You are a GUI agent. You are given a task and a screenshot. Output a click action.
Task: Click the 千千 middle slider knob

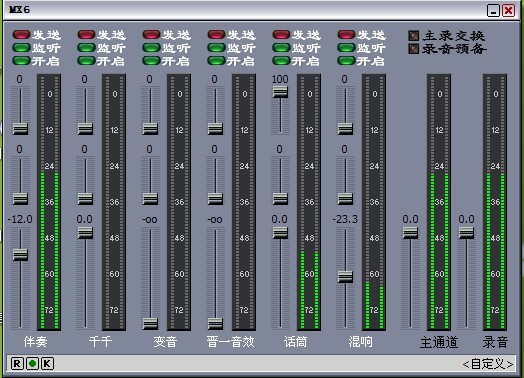[85, 199]
